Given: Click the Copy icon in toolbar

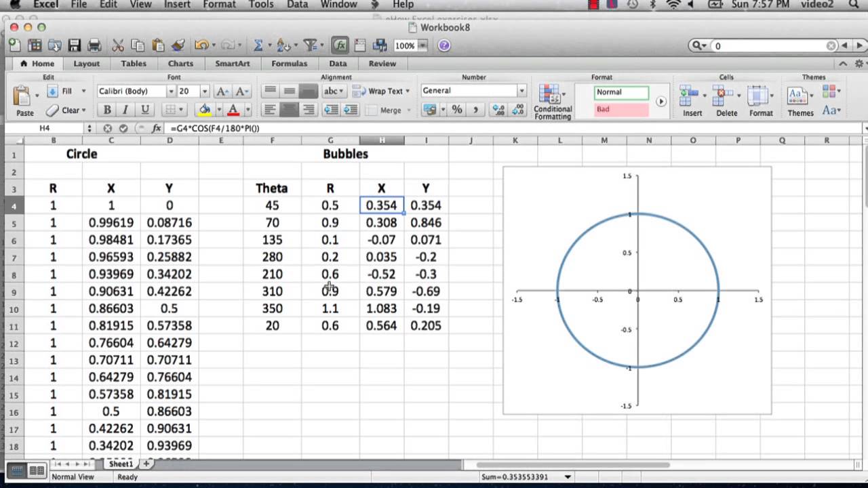Looking at the screenshot, I should [x=138, y=45].
